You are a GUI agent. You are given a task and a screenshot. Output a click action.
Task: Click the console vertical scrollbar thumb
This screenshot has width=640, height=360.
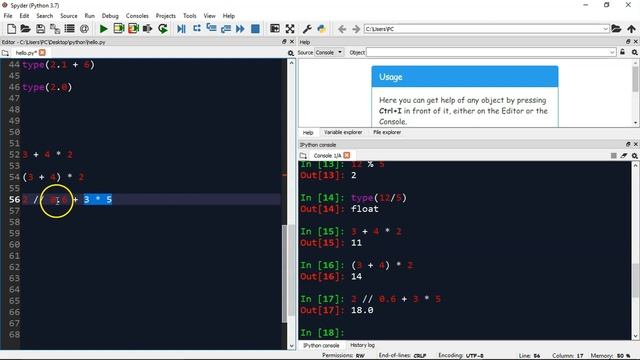(x=635, y=281)
